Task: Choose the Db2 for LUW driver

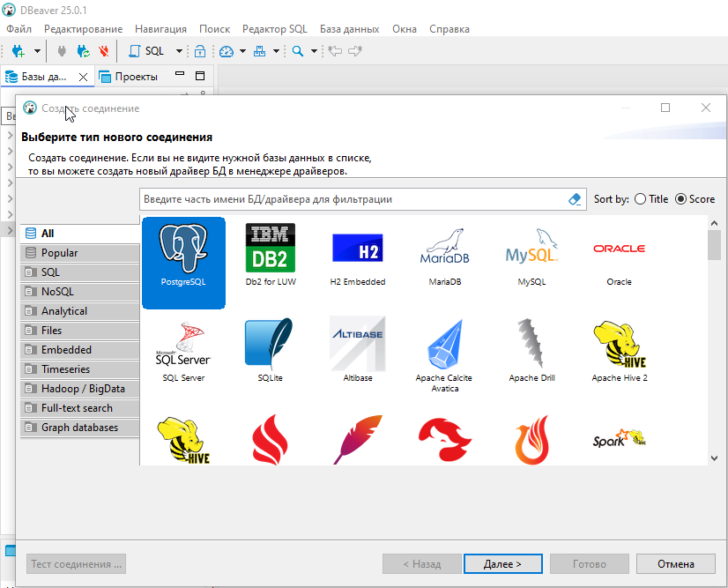Action: pos(271,255)
